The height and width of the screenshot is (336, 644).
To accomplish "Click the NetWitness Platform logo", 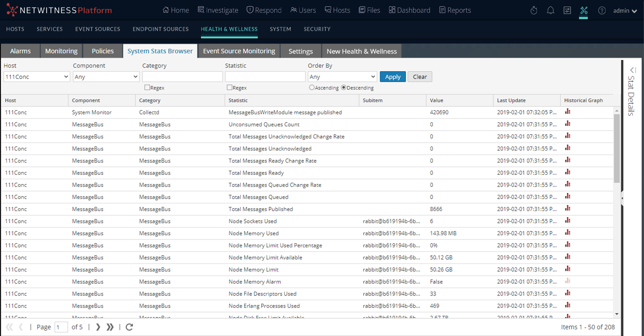I will [x=59, y=10].
